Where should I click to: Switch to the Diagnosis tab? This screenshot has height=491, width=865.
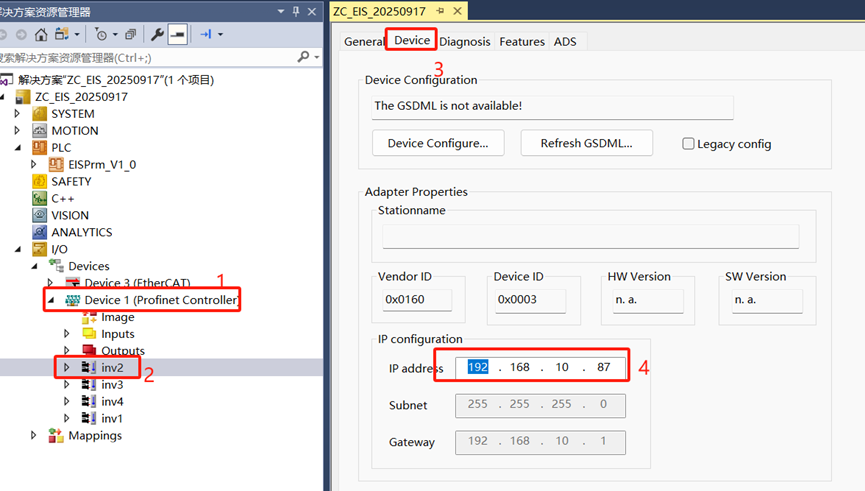click(464, 41)
